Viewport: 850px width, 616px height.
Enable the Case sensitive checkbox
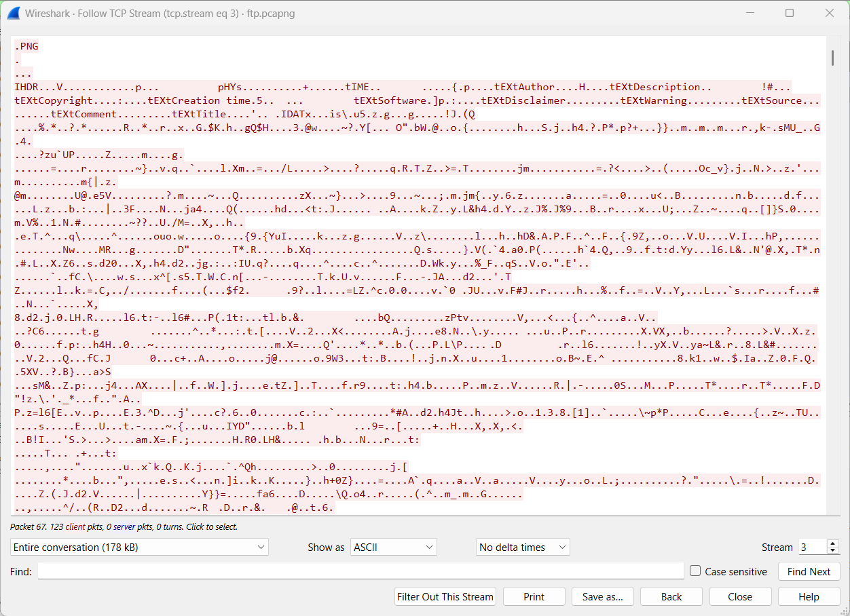pos(695,571)
